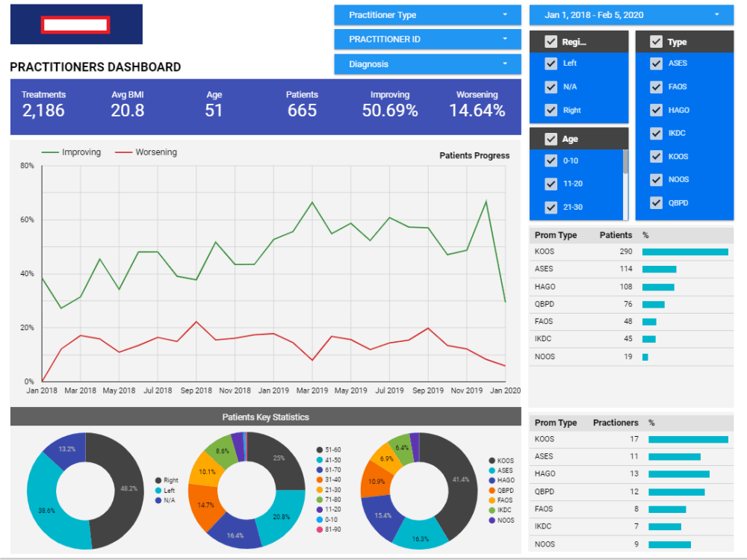Screen dimensions: 747x560
Task: Sort by Practioners column header
Action: pyautogui.click(x=616, y=423)
